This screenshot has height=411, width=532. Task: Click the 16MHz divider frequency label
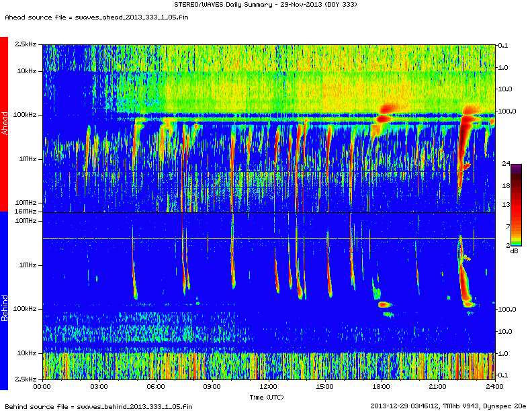(x=26, y=212)
